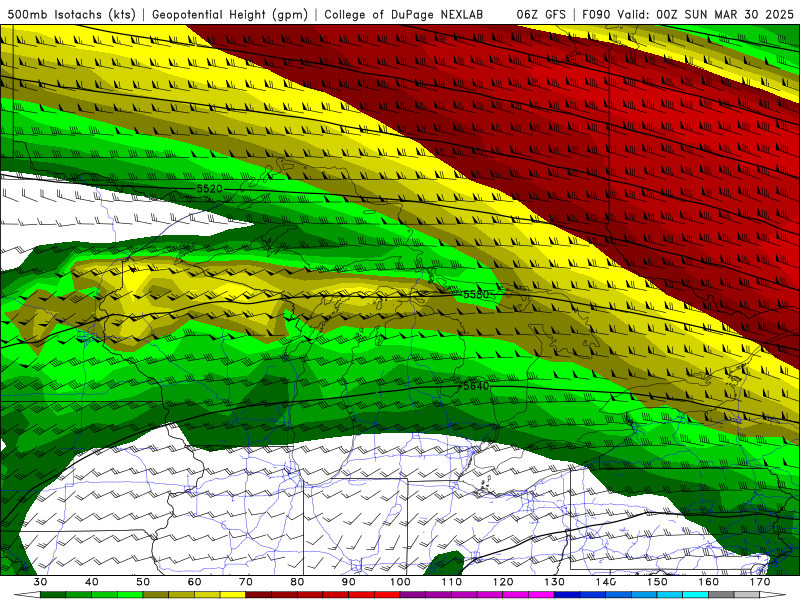Select the 80 tick label on the color scale
This screenshot has width=800, height=600.
297,582
